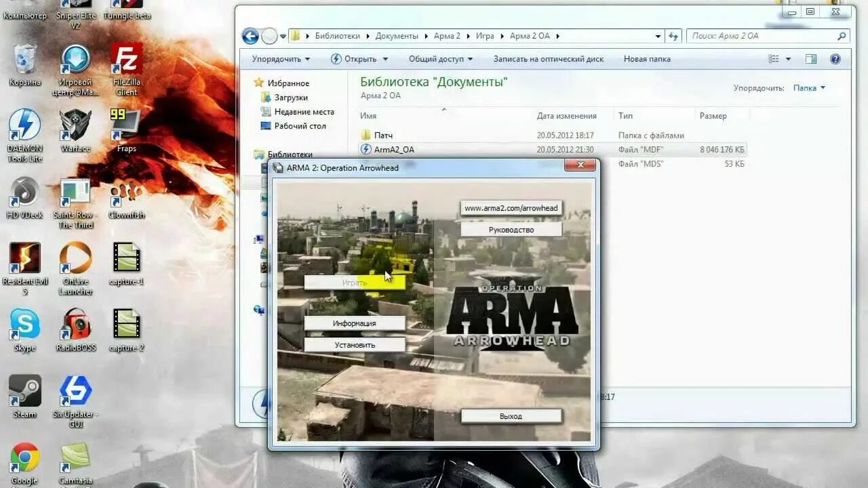Open the HD VDeck desktop shortcut
The height and width of the screenshot is (488, 868).
(x=25, y=198)
